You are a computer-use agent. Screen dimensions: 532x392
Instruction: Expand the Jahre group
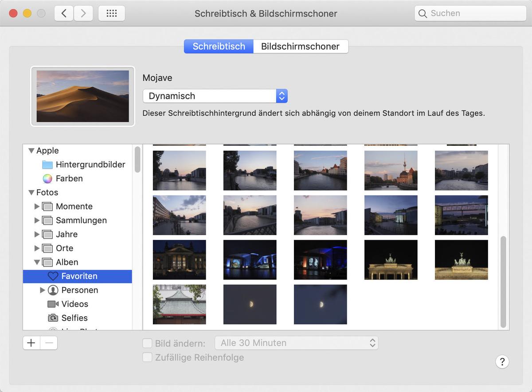click(37, 234)
